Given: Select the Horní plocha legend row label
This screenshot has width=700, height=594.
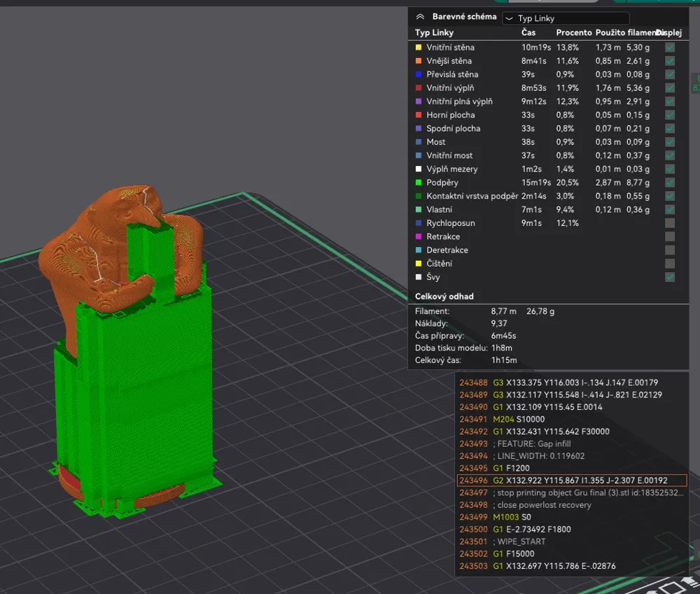Looking at the screenshot, I should pos(450,115).
